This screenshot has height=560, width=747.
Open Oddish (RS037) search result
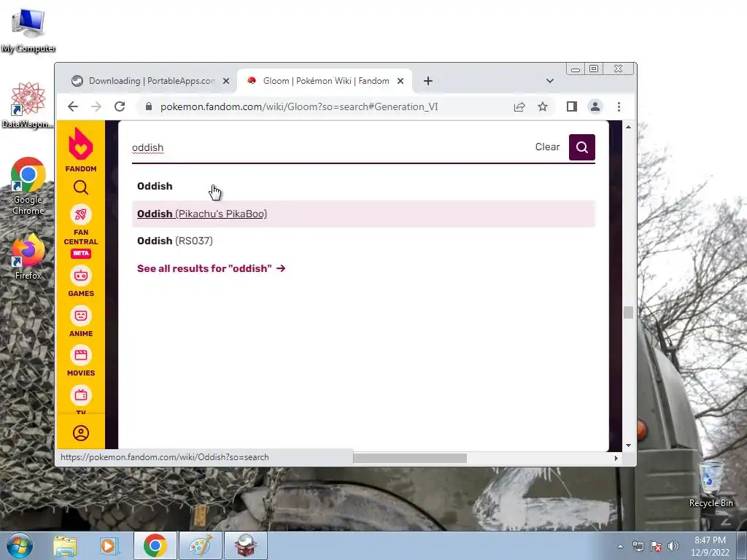pos(363,241)
